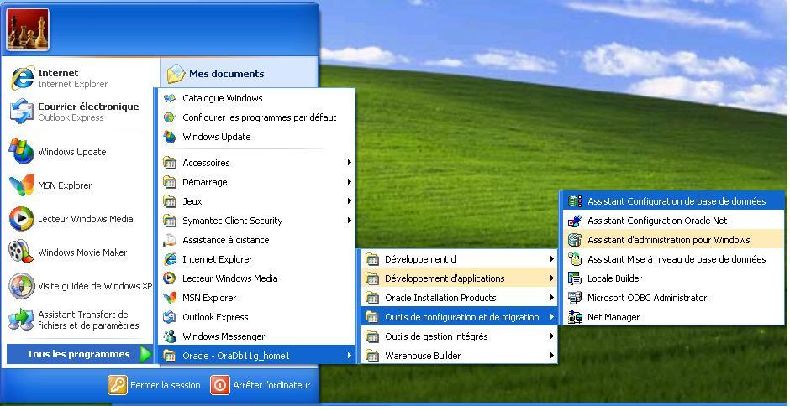Click Fermer la session button
The width and height of the screenshot is (790, 410).
155,385
